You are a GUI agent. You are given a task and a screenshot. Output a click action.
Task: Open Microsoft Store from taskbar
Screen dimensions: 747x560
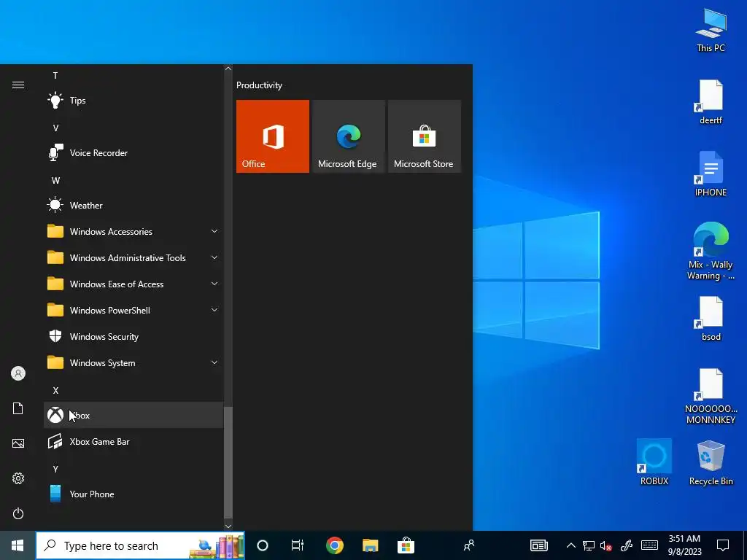pyautogui.click(x=406, y=545)
